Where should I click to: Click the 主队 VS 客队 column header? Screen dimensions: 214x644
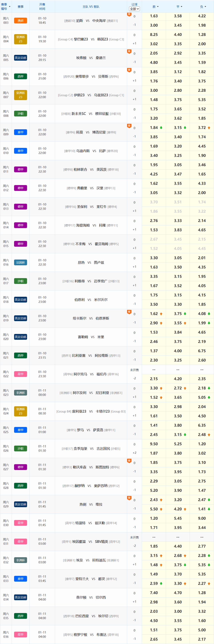(x=91, y=7)
